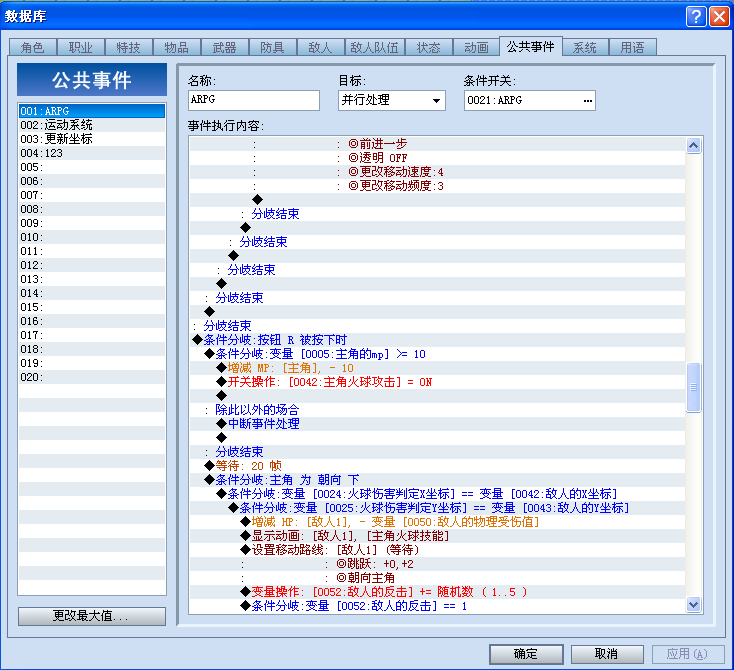
Task: Switch to the 用语 tab
Action: click(x=632, y=47)
